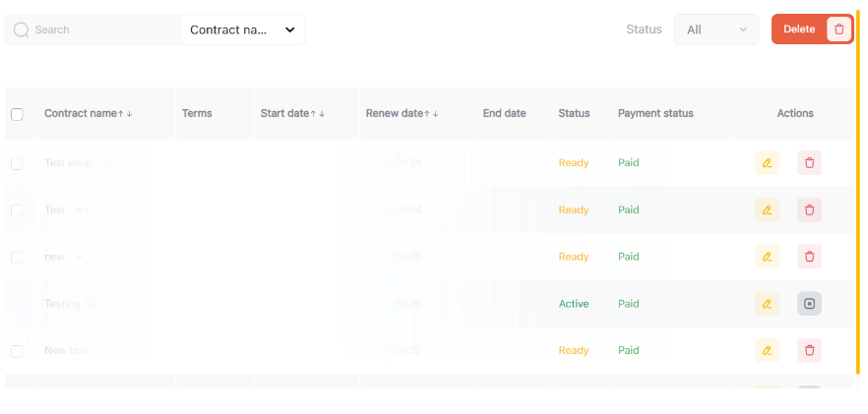Select the "New test" row checkbox
Screen dimensions: 868x414
click(x=17, y=351)
